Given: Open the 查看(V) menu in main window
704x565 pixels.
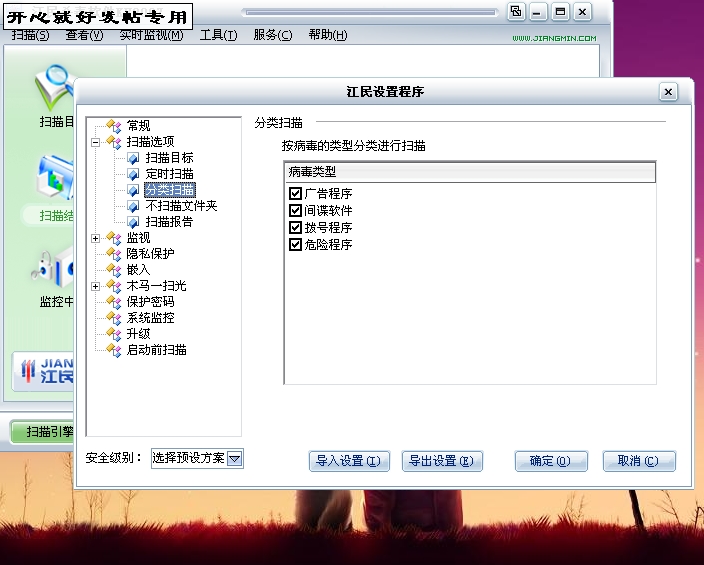Looking at the screenshot, I should point(84,35).
